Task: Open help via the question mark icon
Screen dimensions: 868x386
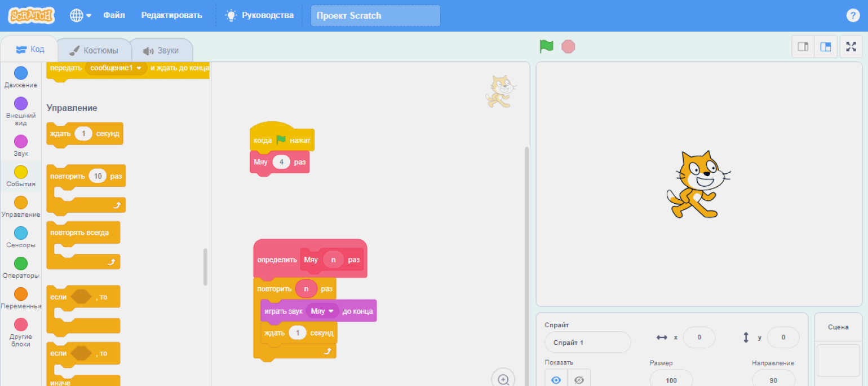Action: click(x=853, y=15)
